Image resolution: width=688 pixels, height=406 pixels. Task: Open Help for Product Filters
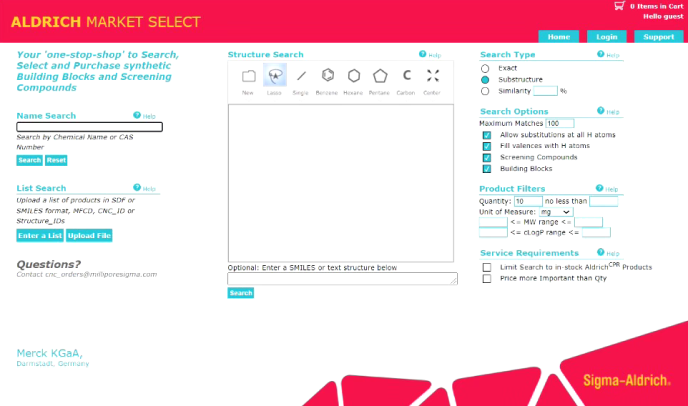click(607, 189)
